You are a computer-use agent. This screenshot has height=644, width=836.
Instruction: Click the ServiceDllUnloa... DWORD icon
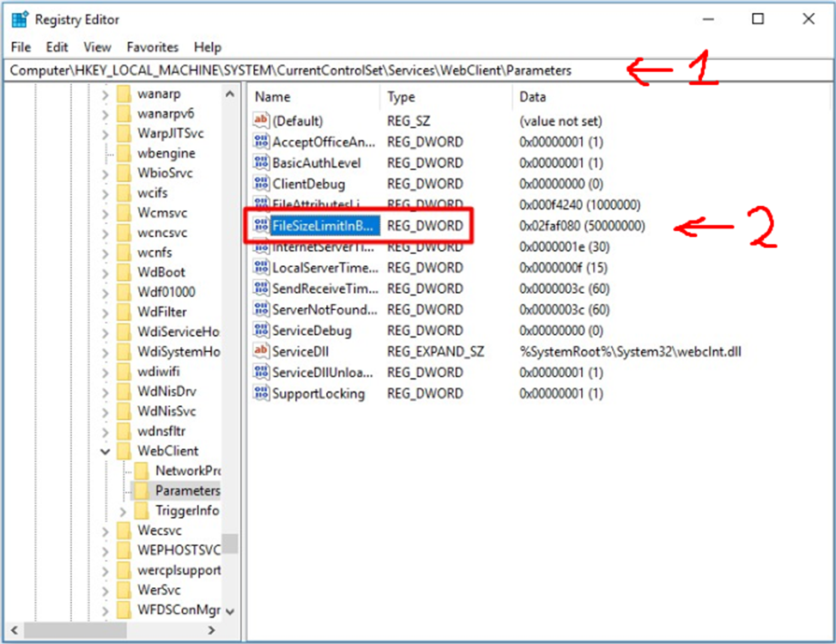(x=261, y=372)
